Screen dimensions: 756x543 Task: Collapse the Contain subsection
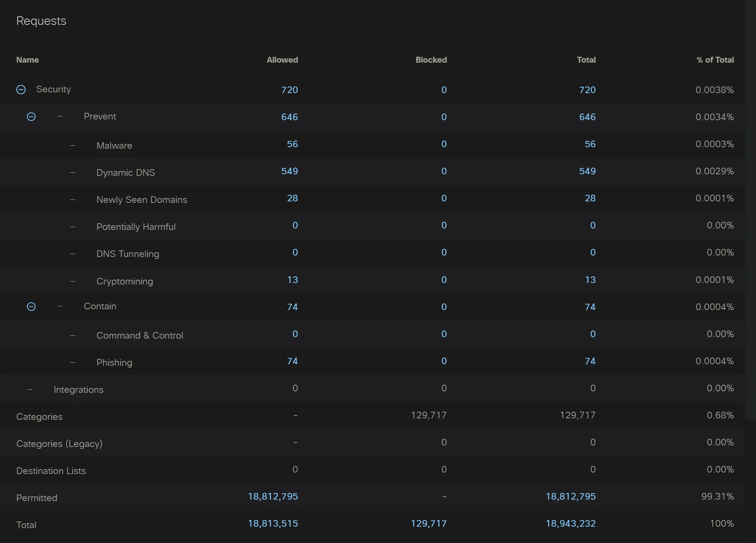(x=31, y=307)
